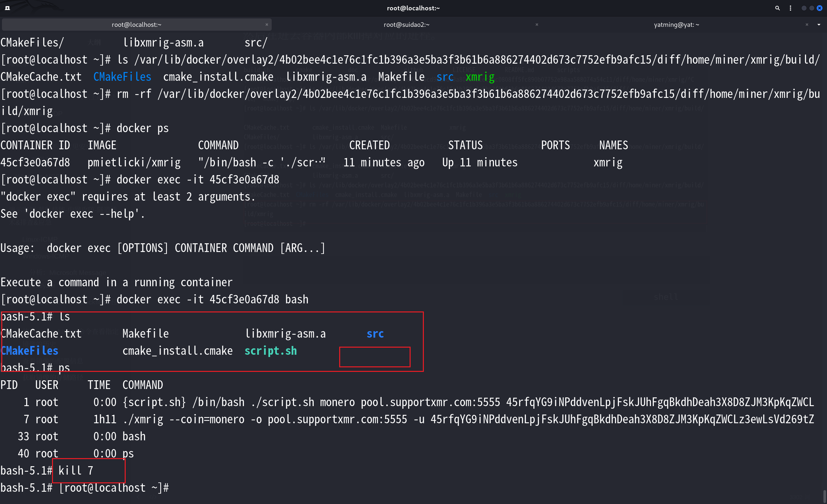
Task: Select the root@localhost:~ tab
Action: click(x=136, y=25)
